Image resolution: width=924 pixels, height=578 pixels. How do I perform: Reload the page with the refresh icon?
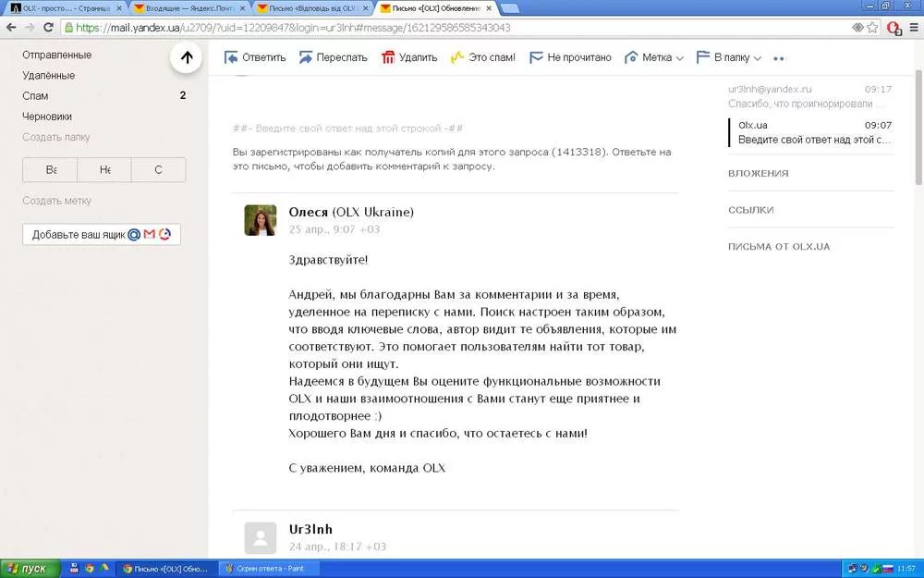coord(48,27)
